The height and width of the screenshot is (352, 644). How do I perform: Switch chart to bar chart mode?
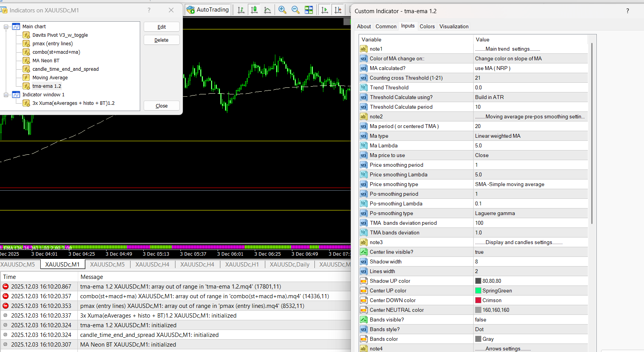[x=241, y=10]
